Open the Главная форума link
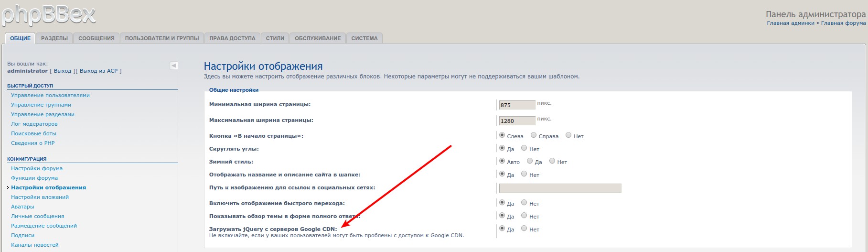 843,23
